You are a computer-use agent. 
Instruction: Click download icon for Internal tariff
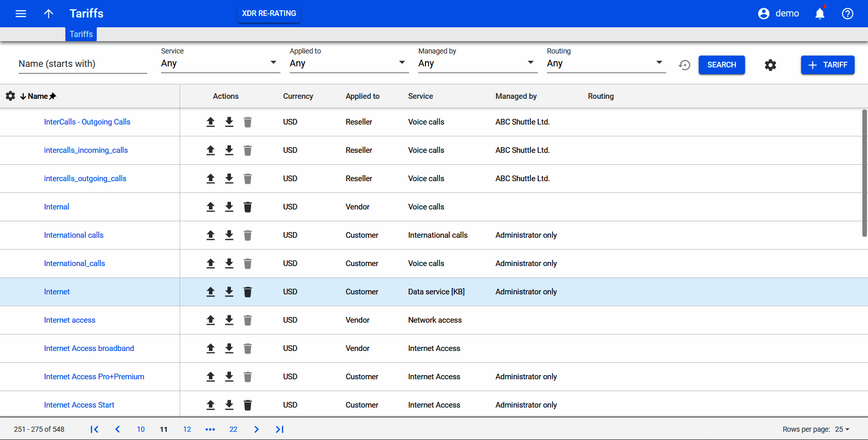[x=229, y=207]
